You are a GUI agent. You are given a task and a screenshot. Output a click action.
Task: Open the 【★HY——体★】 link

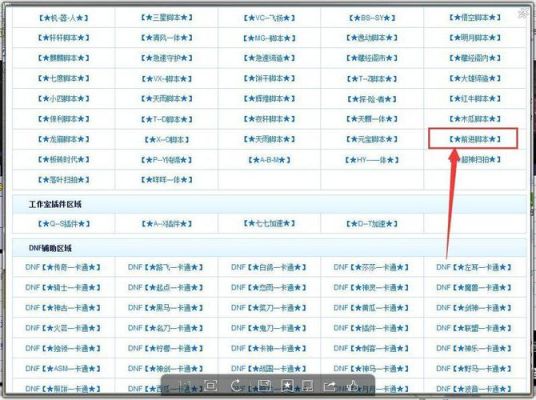pyautogui.click(x=372, y=160)
